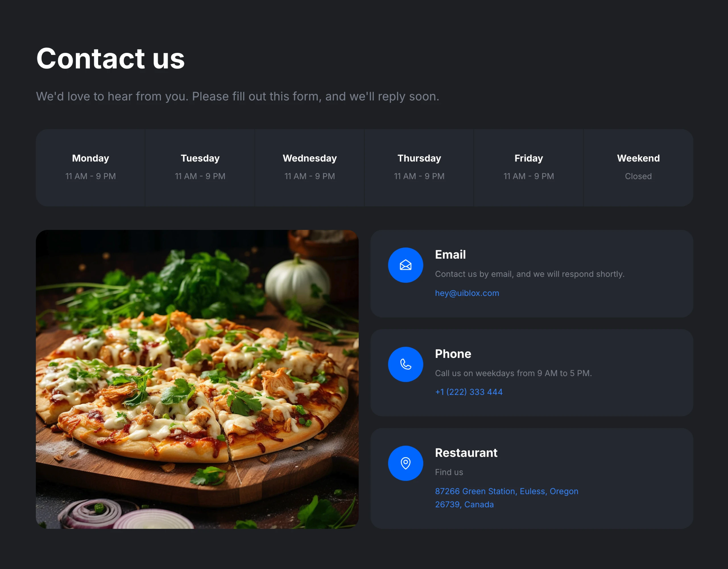
Task: Click the phone icon blue circle
Action: 405,364
